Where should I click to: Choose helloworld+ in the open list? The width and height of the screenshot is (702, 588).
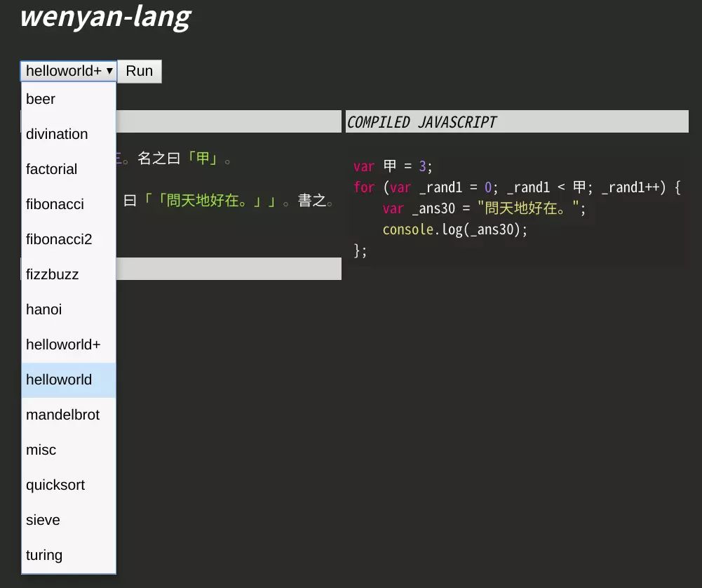point(69,345)
